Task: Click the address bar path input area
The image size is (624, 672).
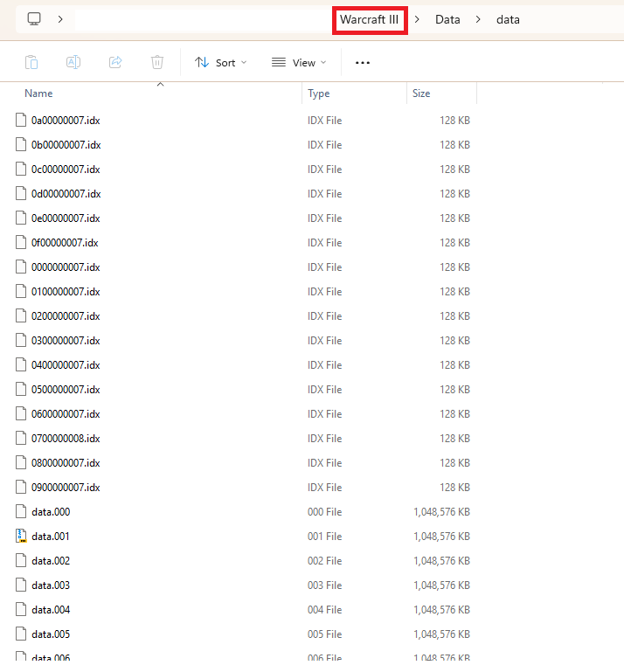Action: point(204,20)
